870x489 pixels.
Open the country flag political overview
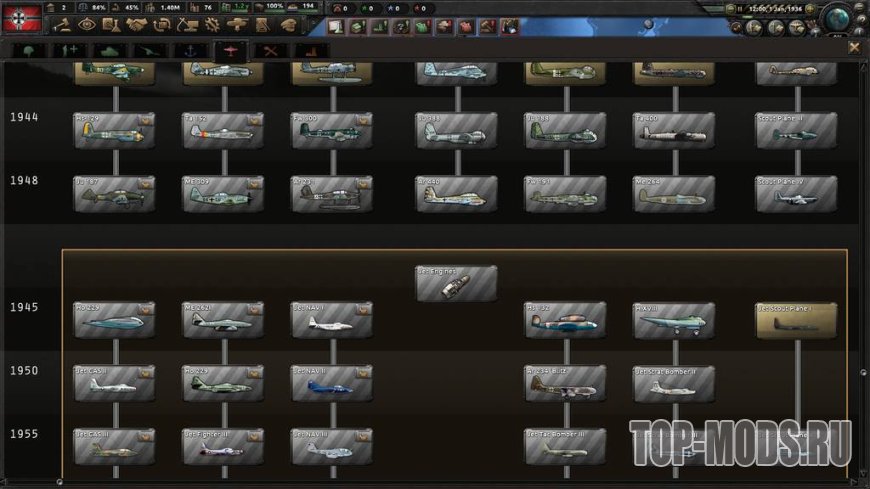21,15
